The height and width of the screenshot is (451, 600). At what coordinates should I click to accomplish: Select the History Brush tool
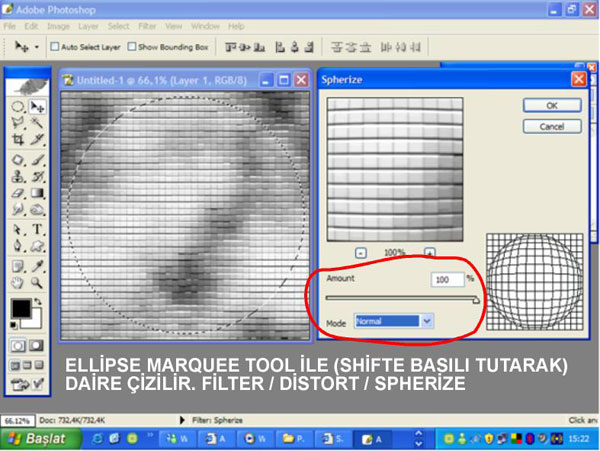click(37, 176)
